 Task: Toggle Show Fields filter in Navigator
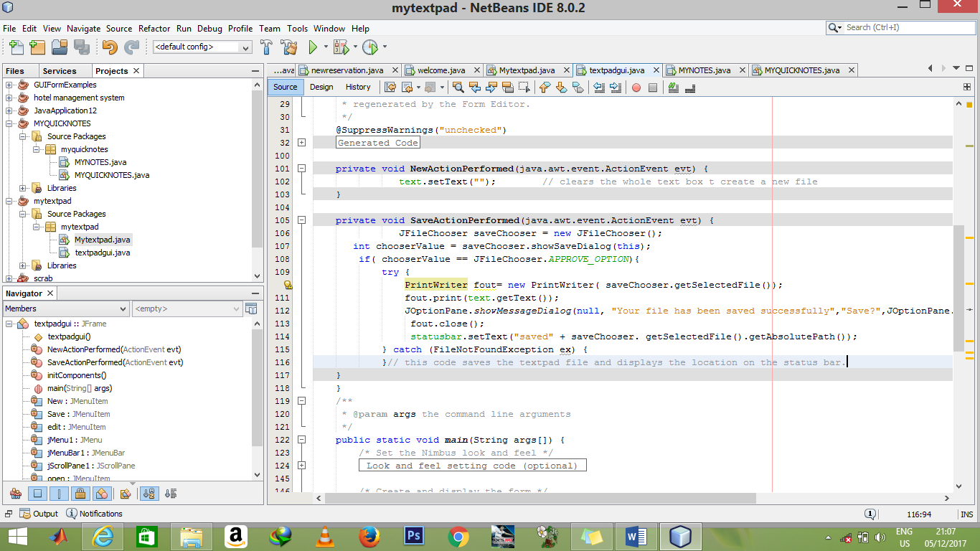tap(38, 494)
